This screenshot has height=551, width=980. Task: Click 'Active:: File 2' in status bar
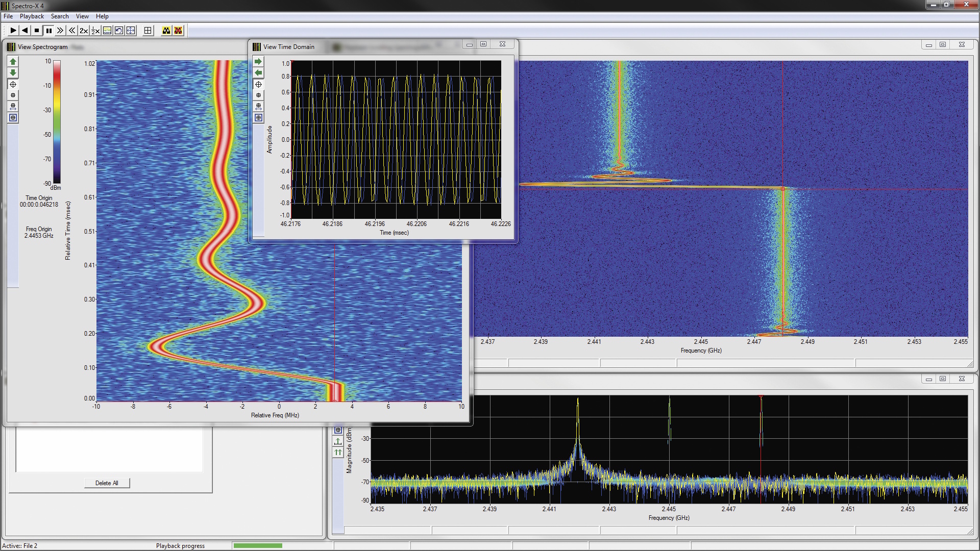[19, 546]
